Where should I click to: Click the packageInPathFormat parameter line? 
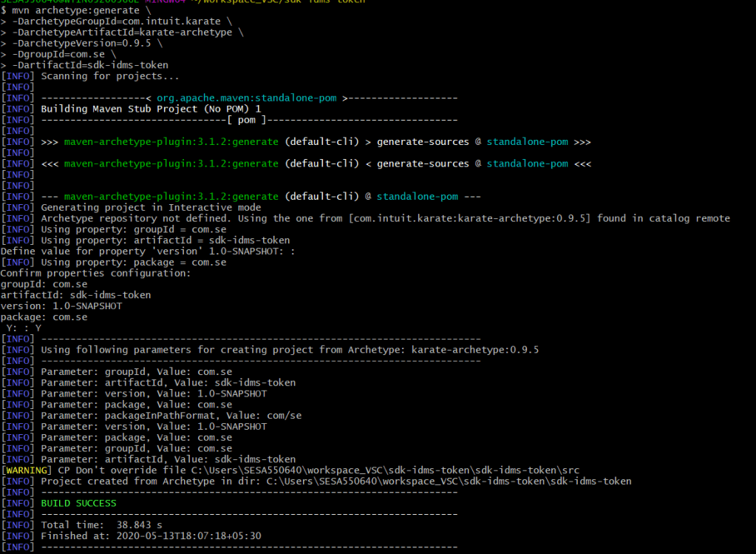[x=171, y=416]
